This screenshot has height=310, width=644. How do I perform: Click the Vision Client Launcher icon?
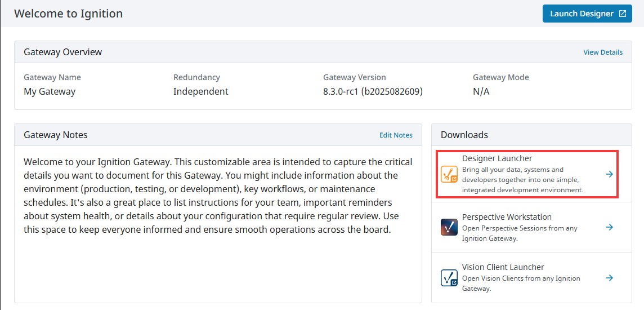coord(449,278)
